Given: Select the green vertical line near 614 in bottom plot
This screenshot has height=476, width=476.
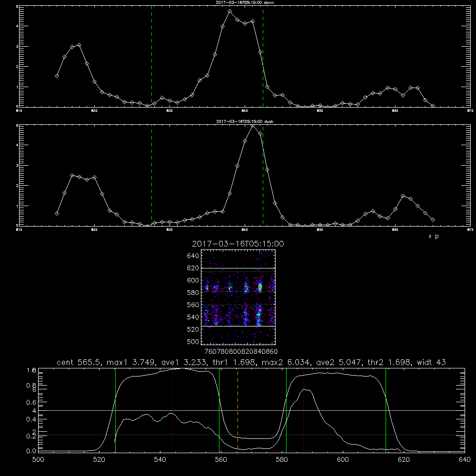Looking at the screenshot, I should coord(386,410).
